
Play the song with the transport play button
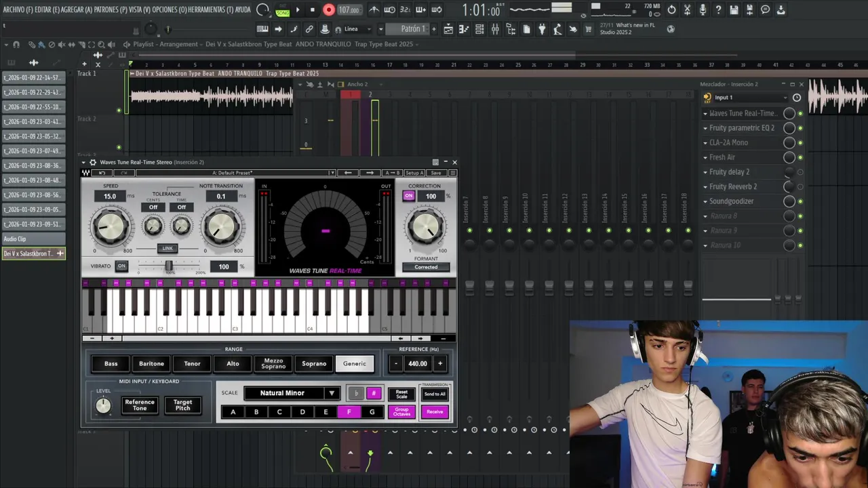pyautogui.click(x=298, y=9)
